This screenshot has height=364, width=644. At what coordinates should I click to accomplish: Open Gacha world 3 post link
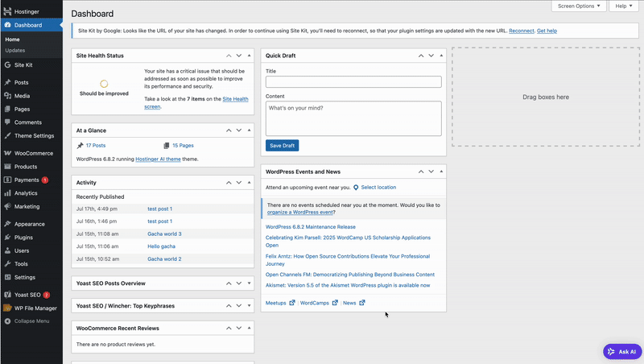click(164, 234)
